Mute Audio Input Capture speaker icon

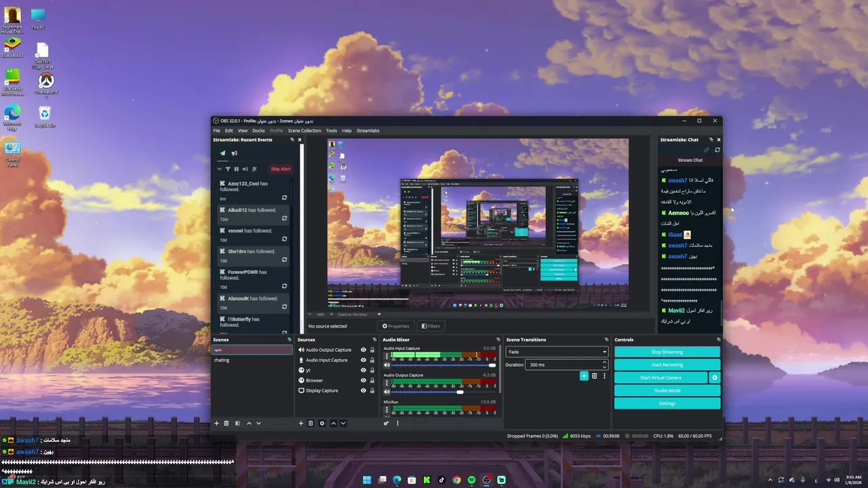387,365
